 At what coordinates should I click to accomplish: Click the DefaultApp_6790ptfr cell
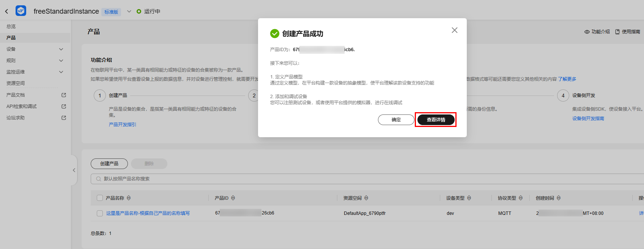365,213
